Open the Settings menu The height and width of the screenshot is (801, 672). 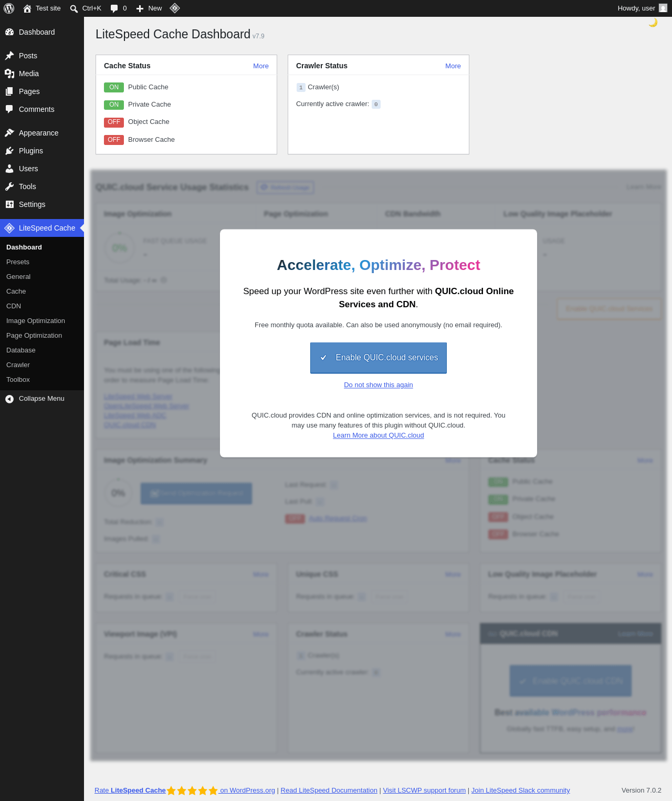click(42, 204)
